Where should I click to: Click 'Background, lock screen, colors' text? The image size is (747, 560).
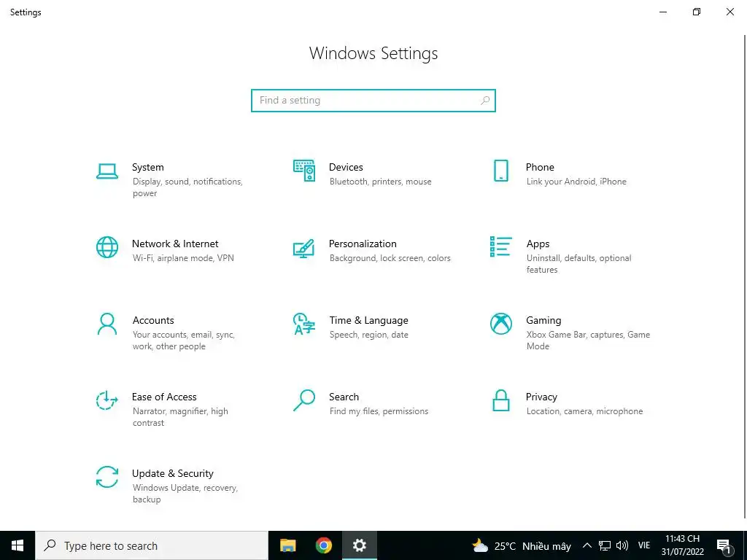pyautogui.click(x=390, y=258)
